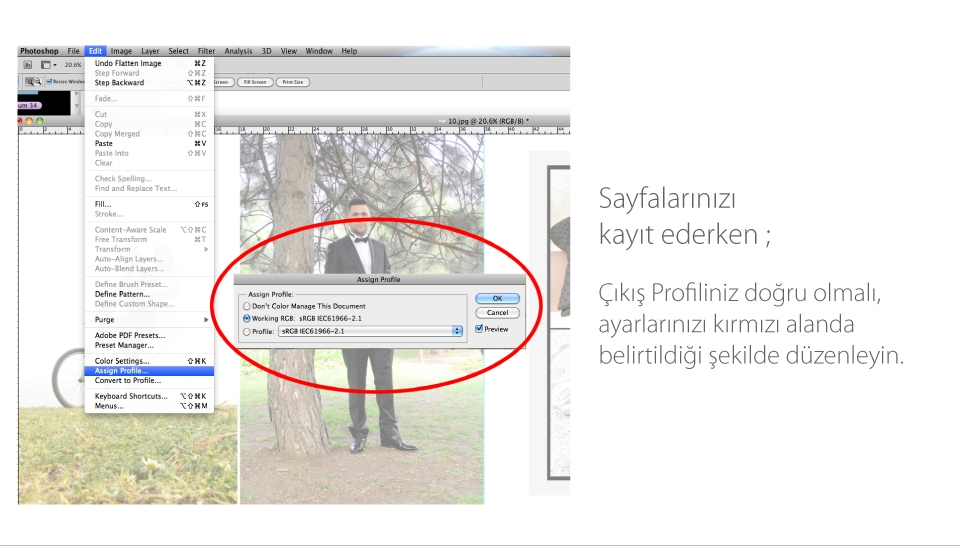The image size is (960, 550).
Task: Click the Fill Screen button
Action: coord(255,82)
